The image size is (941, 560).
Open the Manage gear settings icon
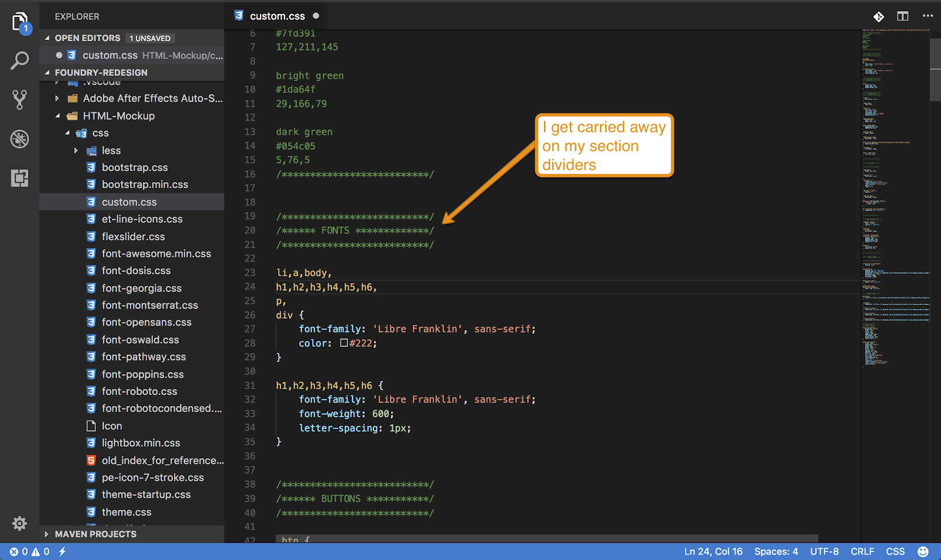click(x=19, y=523)
